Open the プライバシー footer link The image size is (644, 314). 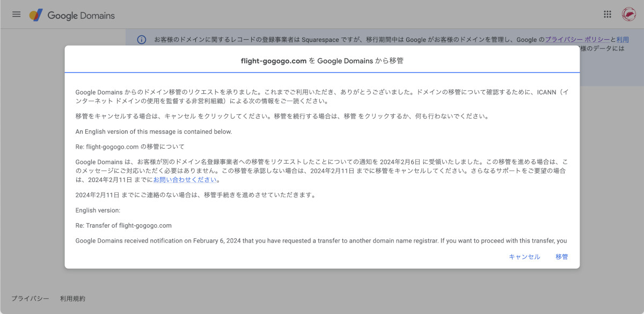[x=30, y=298]
